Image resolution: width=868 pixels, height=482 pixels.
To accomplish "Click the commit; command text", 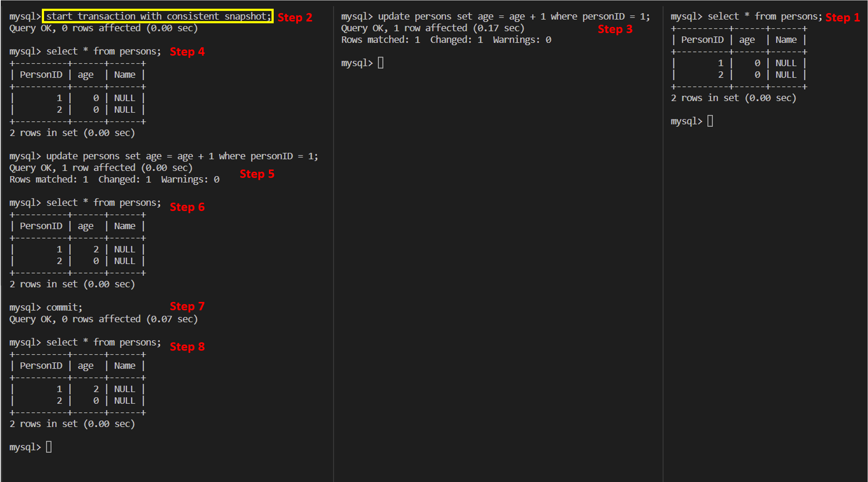I will pyautogui.click(x=64, y=307).
